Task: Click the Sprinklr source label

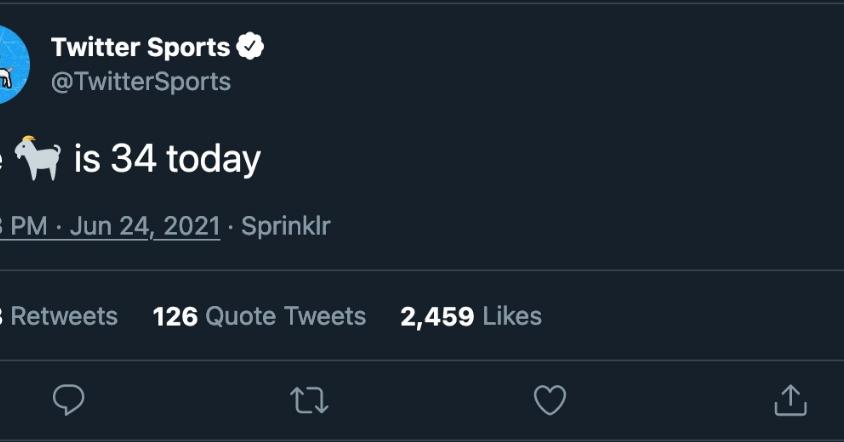Action: pos(285,226)
